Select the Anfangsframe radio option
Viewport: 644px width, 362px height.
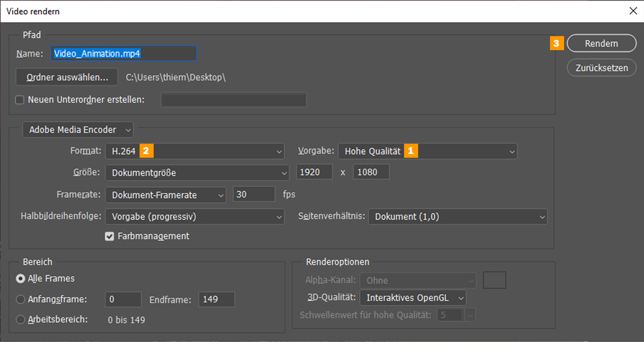click(x=20, y=299)
